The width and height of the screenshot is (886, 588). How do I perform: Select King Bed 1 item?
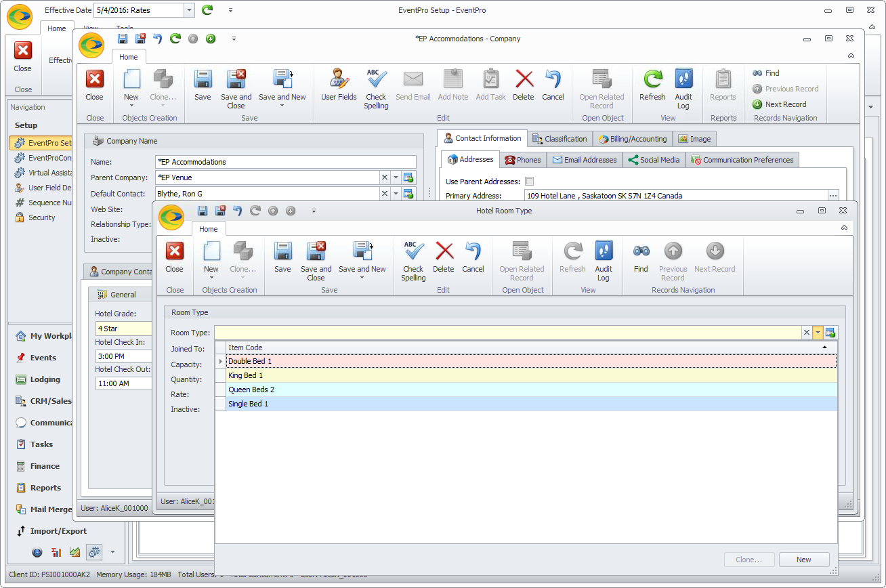[531, 375]
